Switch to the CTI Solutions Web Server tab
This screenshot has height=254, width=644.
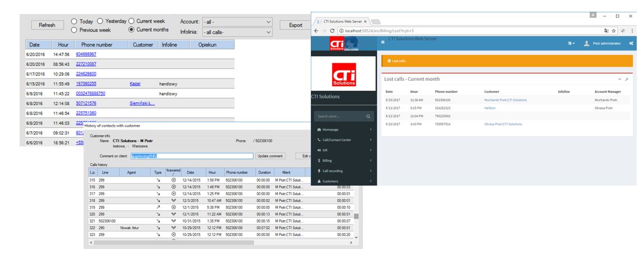[x=342, y=21]
